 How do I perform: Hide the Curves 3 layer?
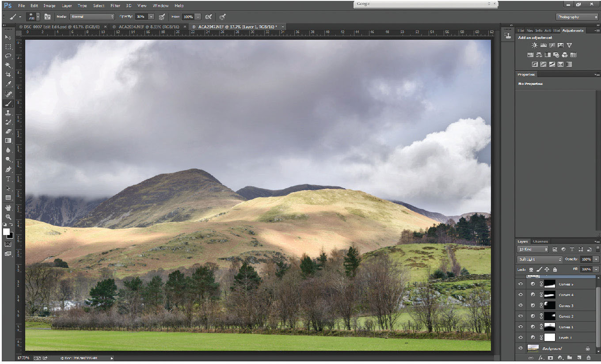pos(521,305)
